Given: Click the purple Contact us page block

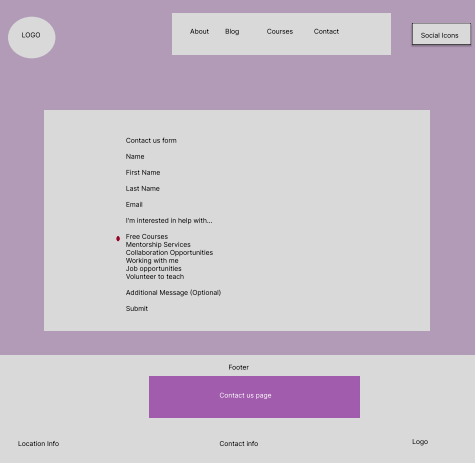Looking at the screenshot, I should pos(254,397).
